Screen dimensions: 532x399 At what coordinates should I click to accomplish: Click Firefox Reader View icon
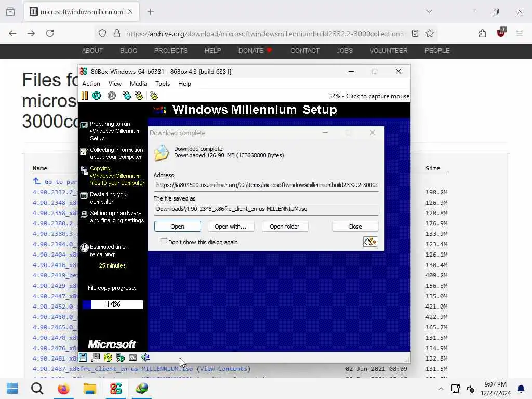pyautogui.click(x=415, y=33)
